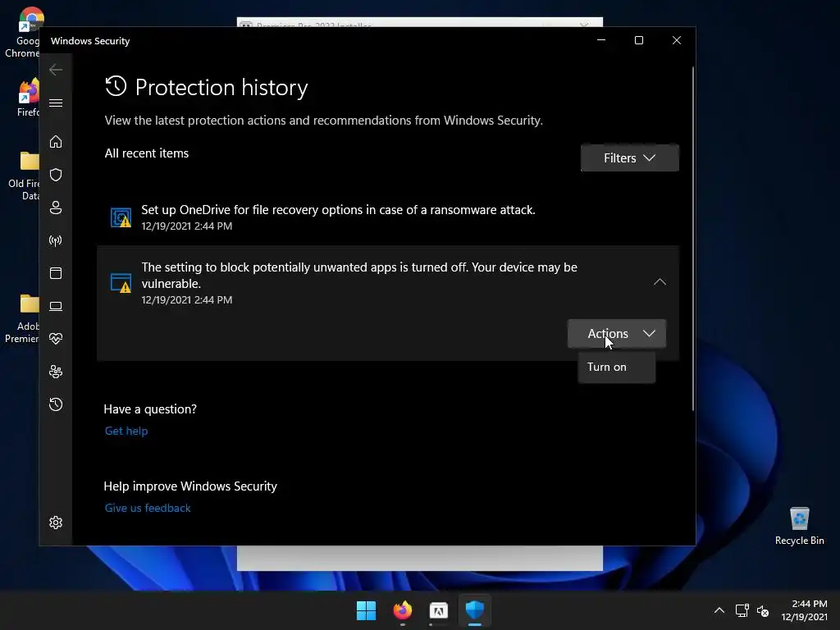Open Virus & threat protection shield icon
This screenshot has width=840, height=630.
(x=56, y=175)
